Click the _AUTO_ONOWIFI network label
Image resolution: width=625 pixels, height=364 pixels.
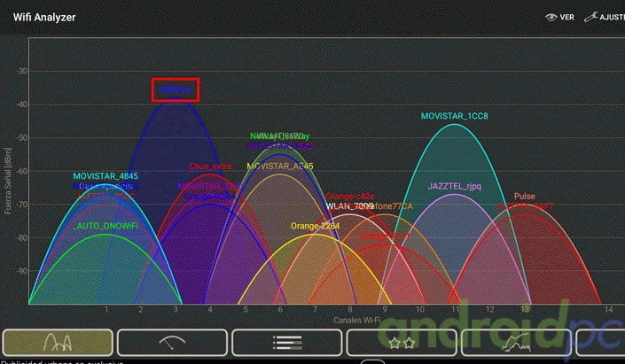(x=105, y=227)
